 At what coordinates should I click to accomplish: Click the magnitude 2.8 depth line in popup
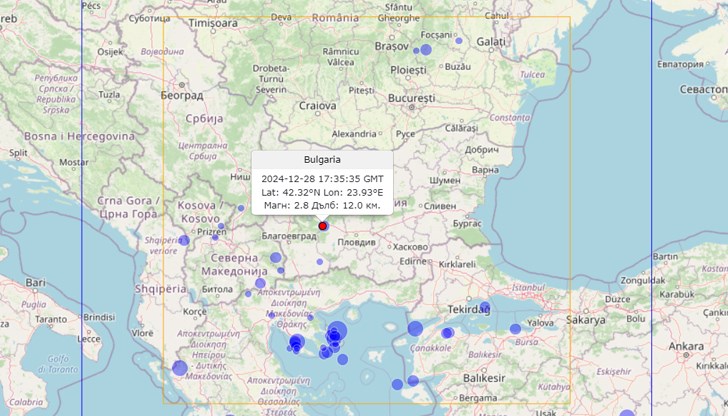coord(322,205)
